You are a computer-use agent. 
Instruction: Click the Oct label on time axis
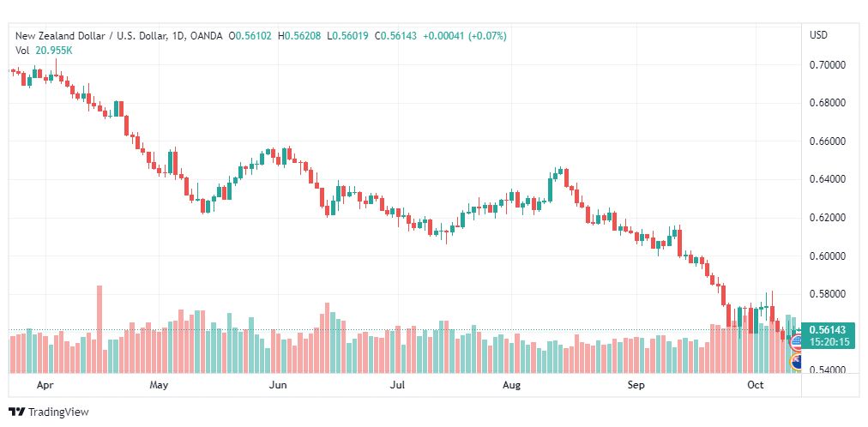point(755,385)
